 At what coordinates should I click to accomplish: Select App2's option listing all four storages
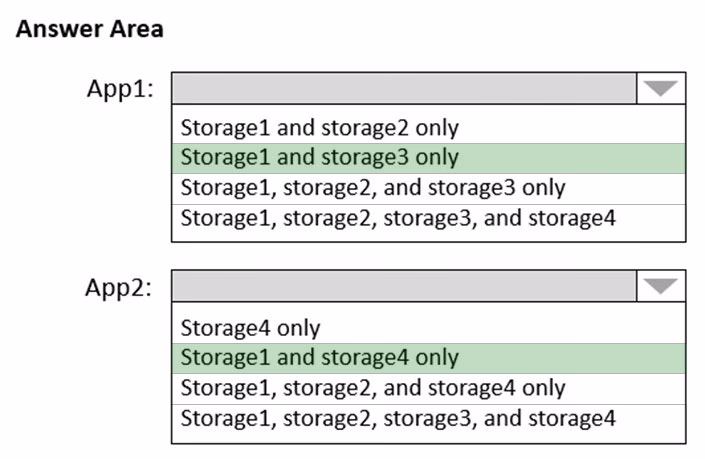click(x=428, y=419)
